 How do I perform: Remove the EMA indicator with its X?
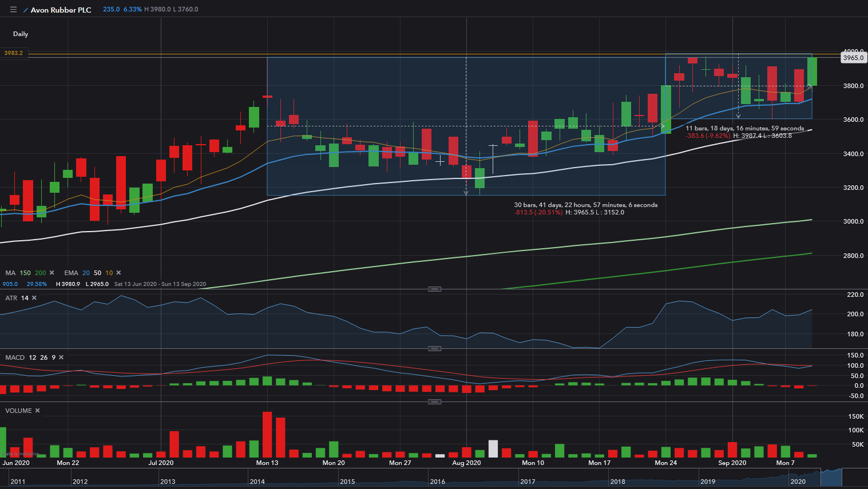118,273
